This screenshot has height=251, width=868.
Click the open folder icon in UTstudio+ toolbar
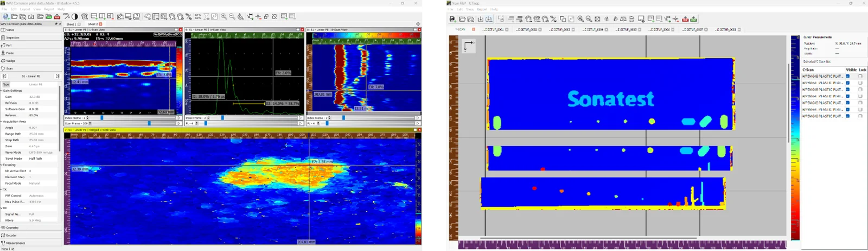point(14,17)
